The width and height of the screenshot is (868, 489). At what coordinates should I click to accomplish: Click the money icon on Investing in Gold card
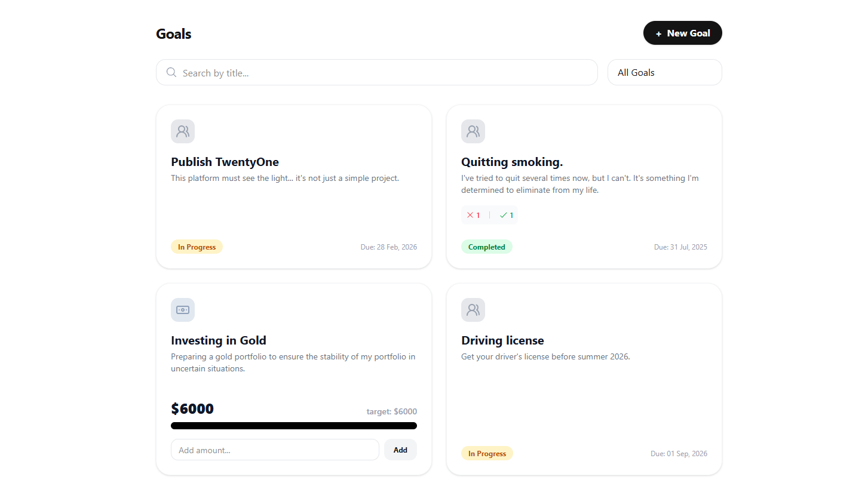tap(183, 310)
